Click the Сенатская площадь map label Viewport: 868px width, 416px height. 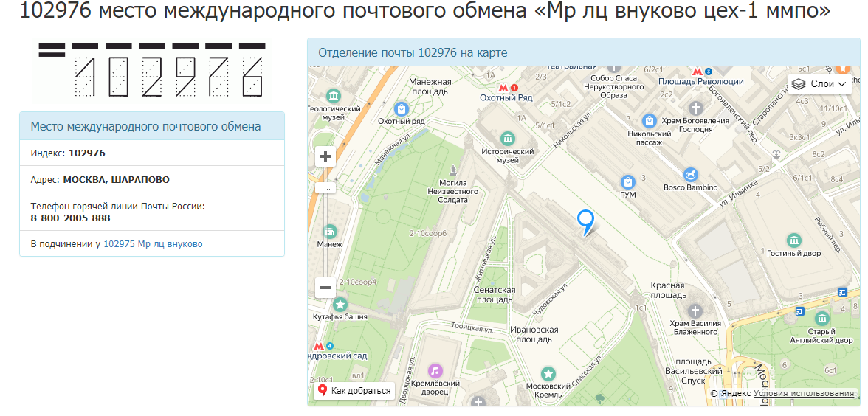pyautogui.click(x=495, y=295)
